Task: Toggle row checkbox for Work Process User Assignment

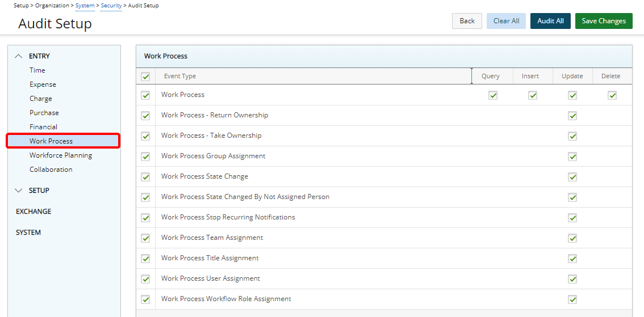Action: pyautogui.click(x=145, y=279)
